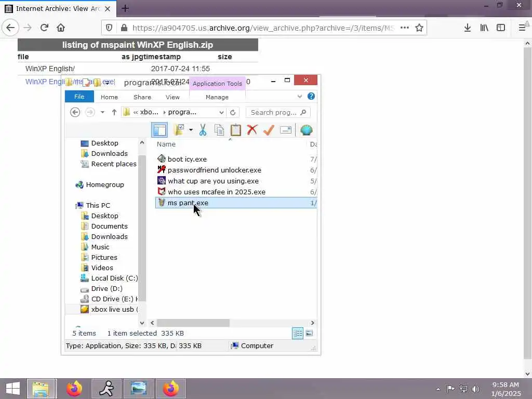Screen dimensions: 532x399
Task: Toggle Firefox sidebar view icon
Action: [500, 28]
